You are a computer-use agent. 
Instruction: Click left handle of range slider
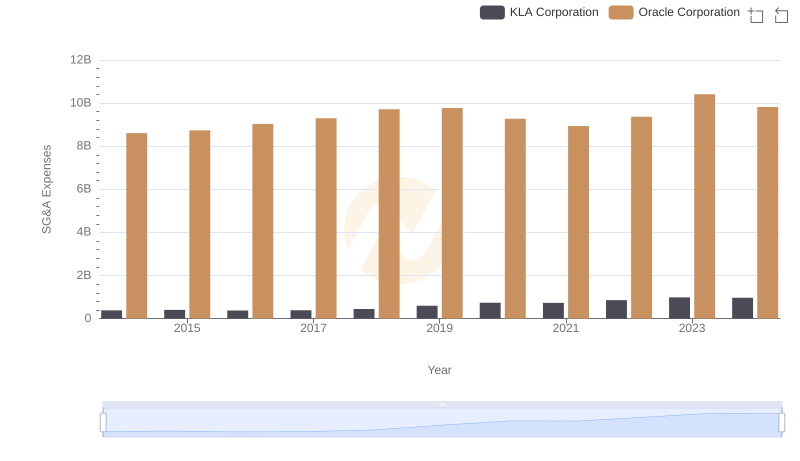(103, 423)
